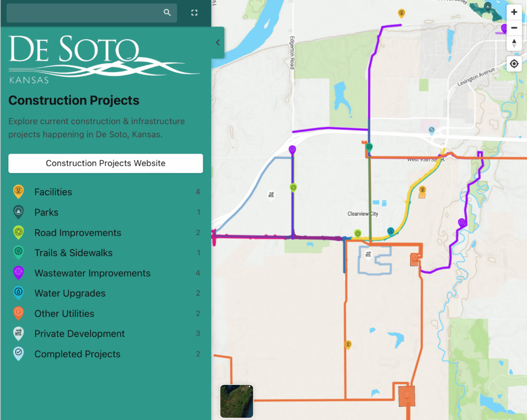Open the Private Development category
527x420 pixels.
(79, 334)
